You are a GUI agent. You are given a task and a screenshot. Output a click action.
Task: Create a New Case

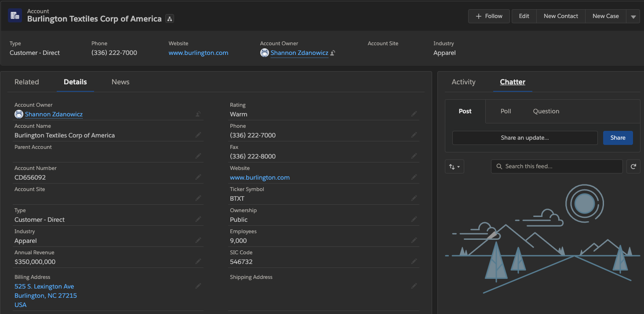click(x=606, y=16)
